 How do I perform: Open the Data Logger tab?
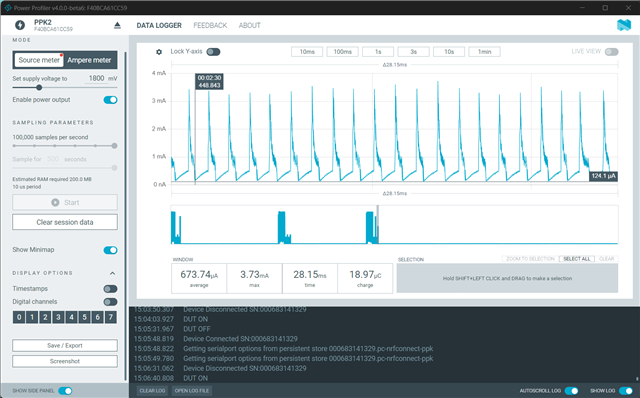(159, 25)
